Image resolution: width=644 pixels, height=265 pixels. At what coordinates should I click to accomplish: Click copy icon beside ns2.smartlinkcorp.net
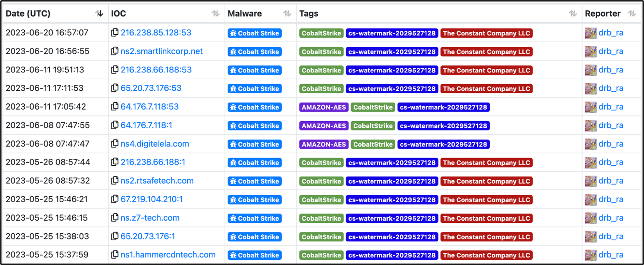point(115,51)
